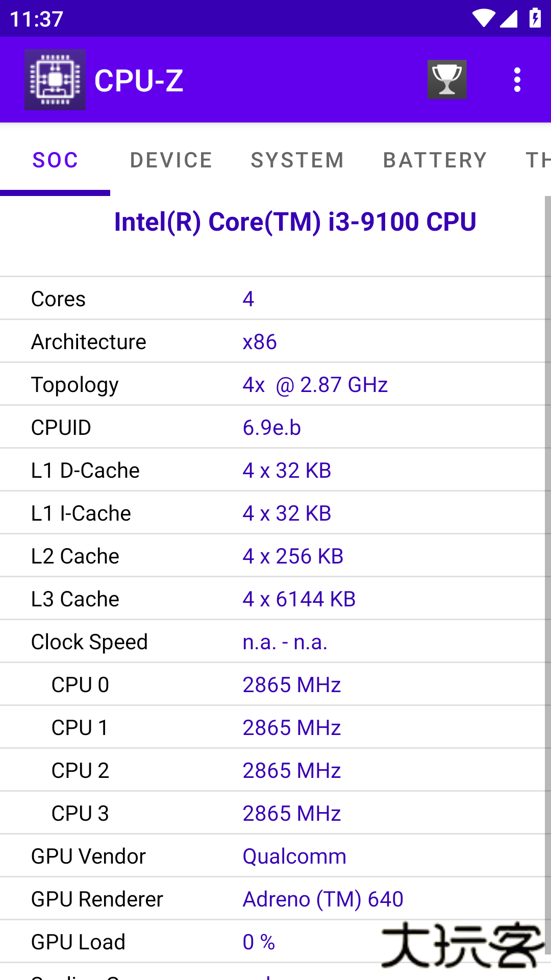Tap the GPU Load percentage value

click(258, 941)
